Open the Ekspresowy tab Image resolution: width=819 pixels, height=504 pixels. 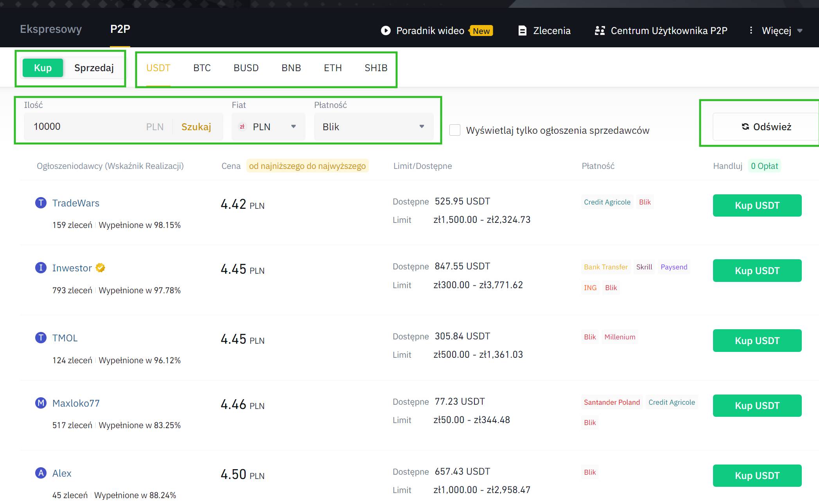pos(51,29)
